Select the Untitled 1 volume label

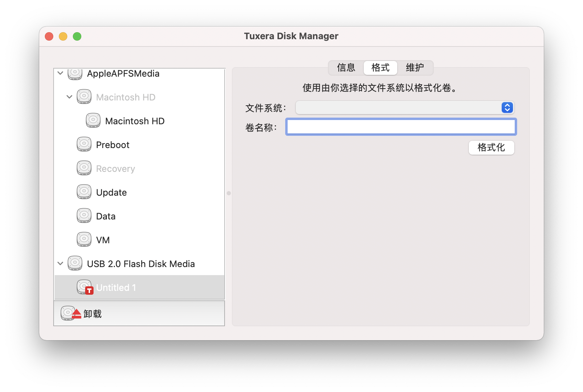point(116,288)
